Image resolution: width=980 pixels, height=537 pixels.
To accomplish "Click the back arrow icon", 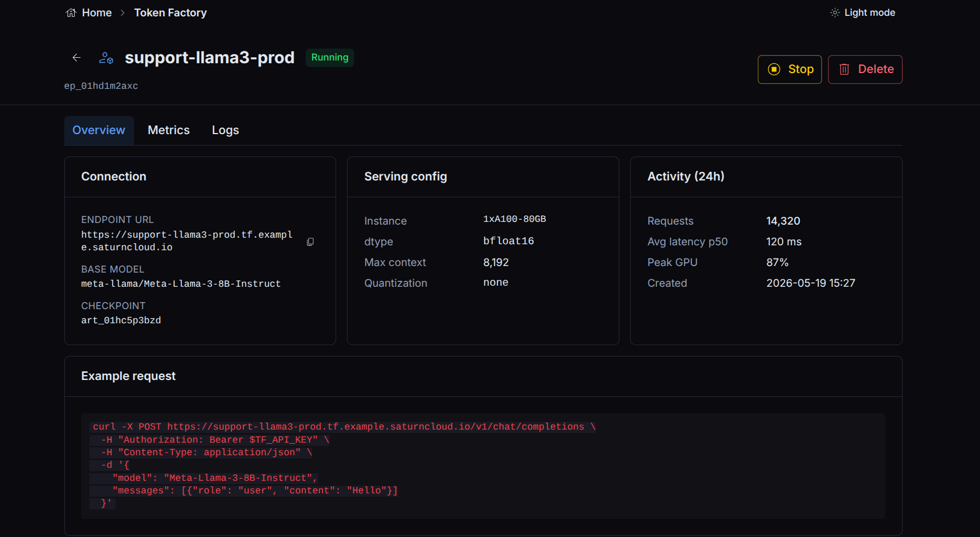I will coord(76,58).
